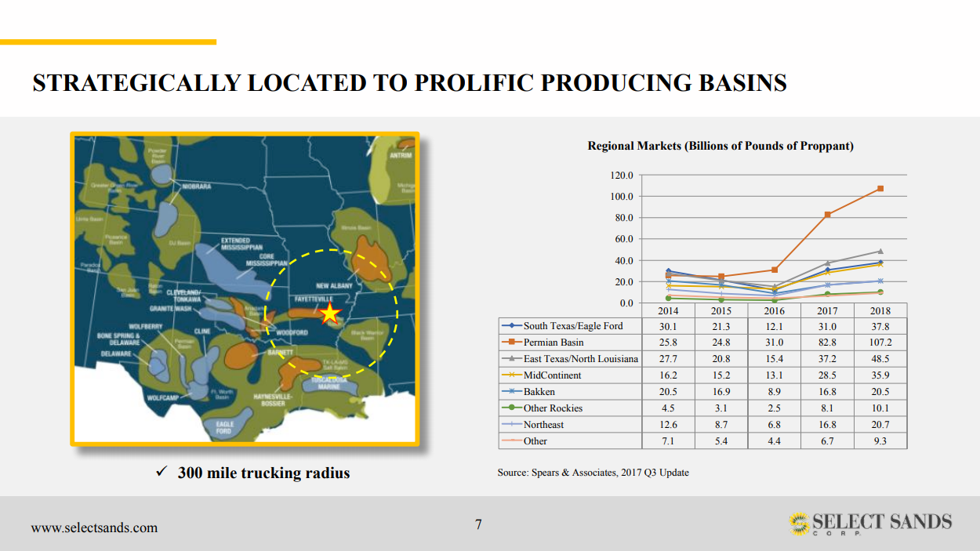Click the NIOBRARA basin label on the map
This screenshot has width=980, height=551.
pos(197,187)
